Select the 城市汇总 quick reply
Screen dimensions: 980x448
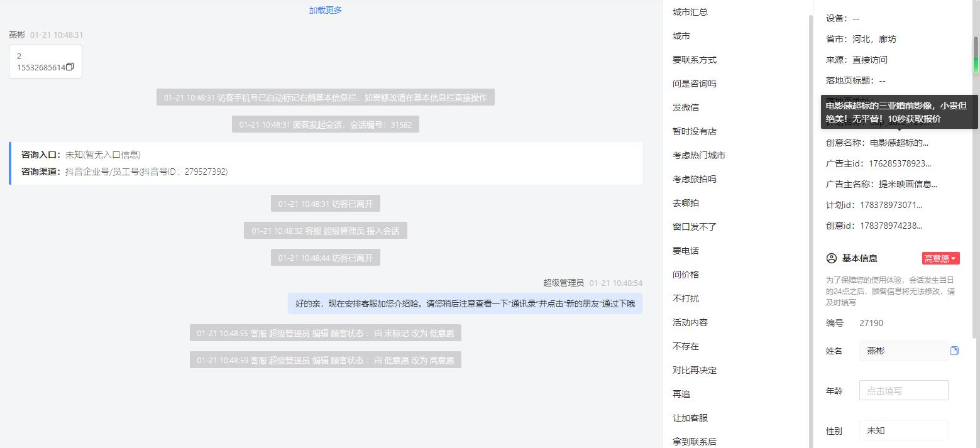tap(690, 12)
